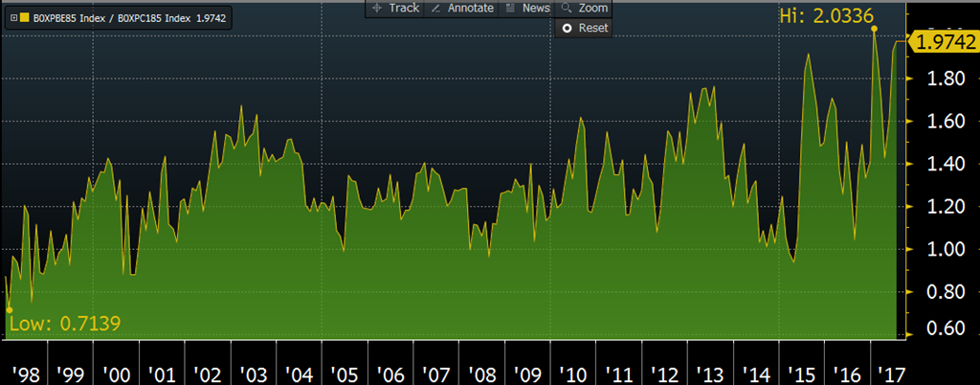The width and height of the screenshot is (980, 385).
Task: Open the News overlay on chart
Action: pos(527,8)
